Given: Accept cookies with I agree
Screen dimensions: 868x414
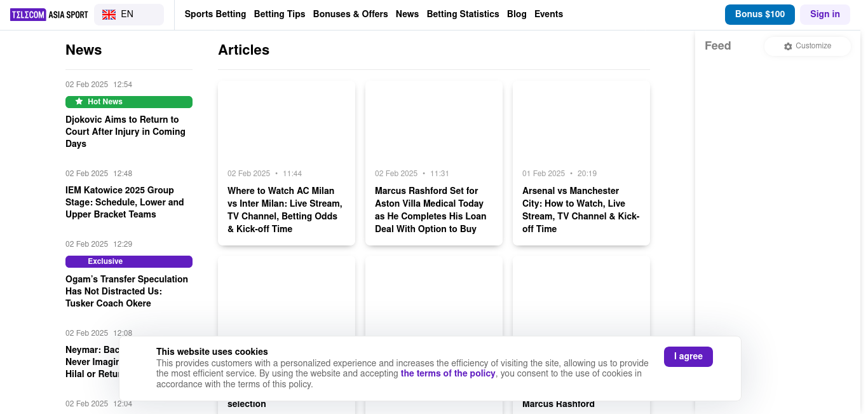Looking at the screenshot, I should point(688,357).
